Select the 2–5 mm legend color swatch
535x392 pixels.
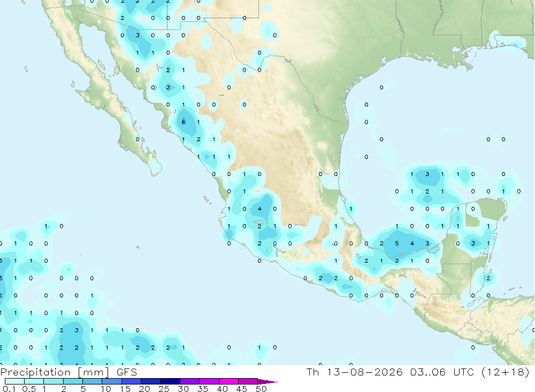pos(73,381)
